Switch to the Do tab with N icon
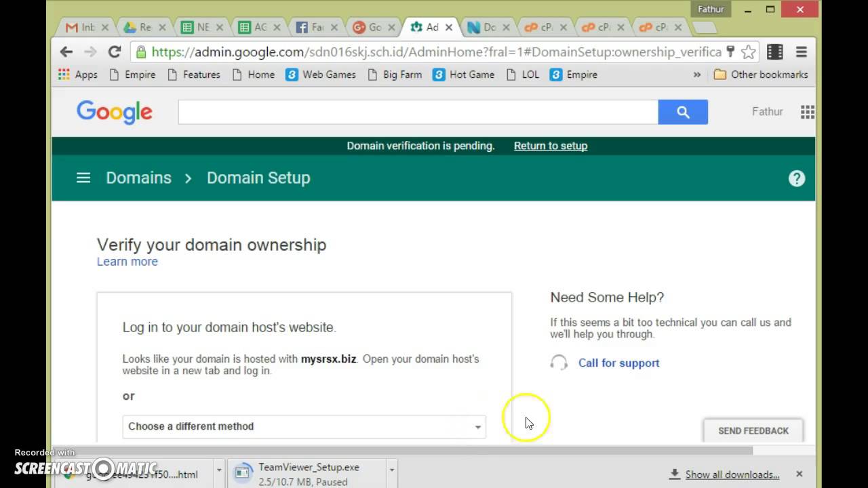 tap(487, 28)
